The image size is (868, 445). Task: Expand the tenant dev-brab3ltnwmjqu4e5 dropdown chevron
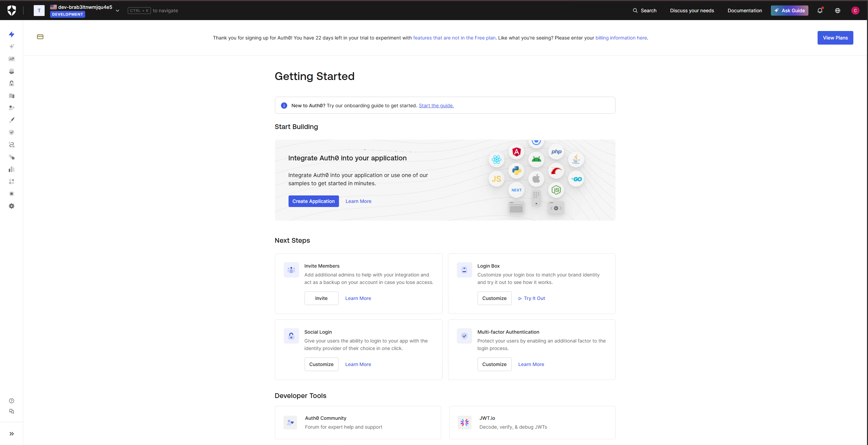click(118, 11)
